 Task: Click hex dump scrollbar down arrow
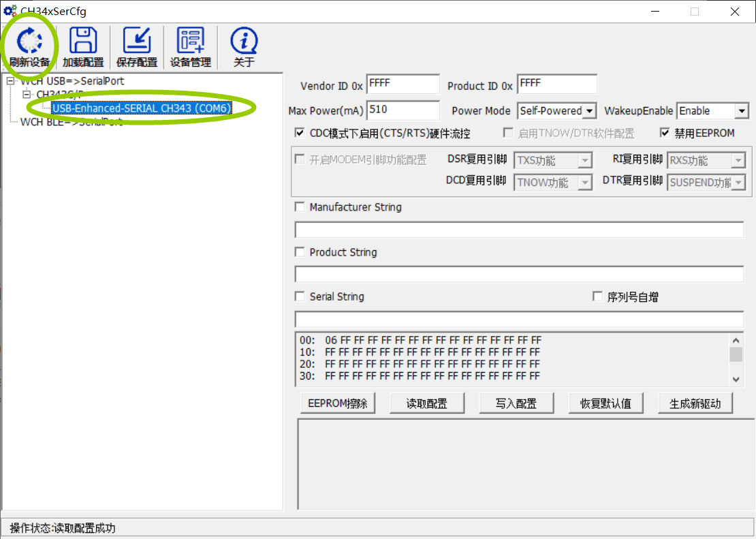736,380
